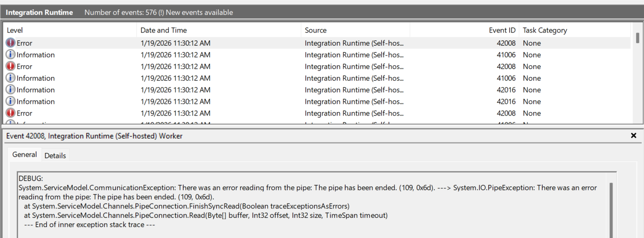Switch to the Details tab

pos(55,155)
